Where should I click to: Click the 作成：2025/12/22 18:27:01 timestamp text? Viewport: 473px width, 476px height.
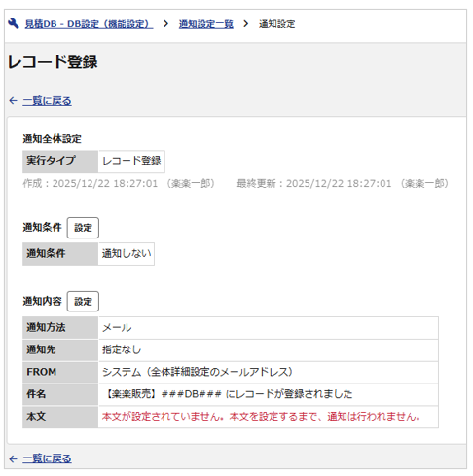pos(119,184)
